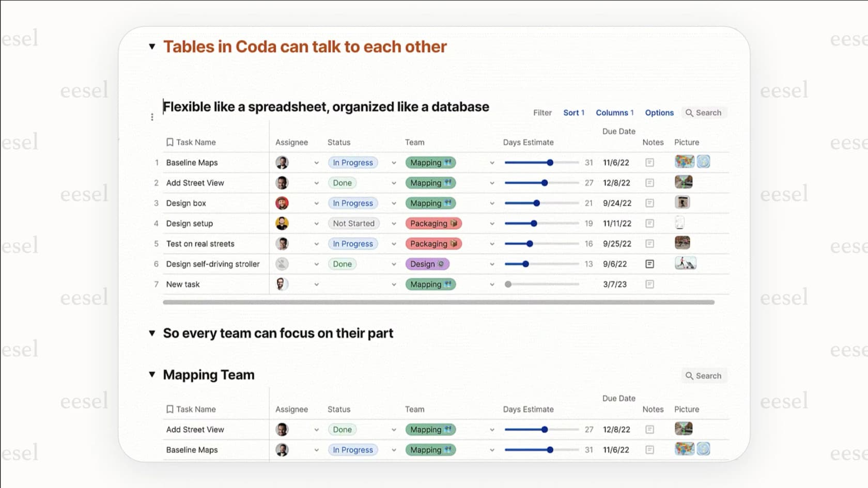Open the notes icon for Design self-driving stroller
This screenshot has width=868, height=488.
pyautogui.click(x=649, y=264)
